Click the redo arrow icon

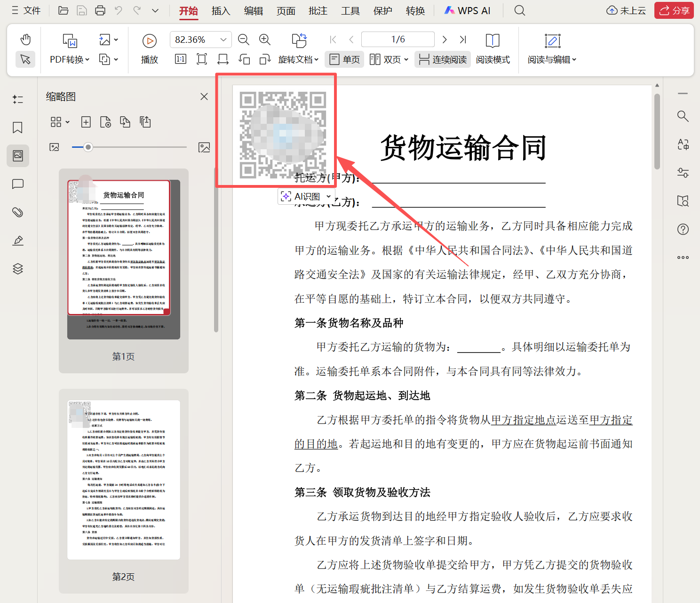pyautogui.click(x=137, y=10)
